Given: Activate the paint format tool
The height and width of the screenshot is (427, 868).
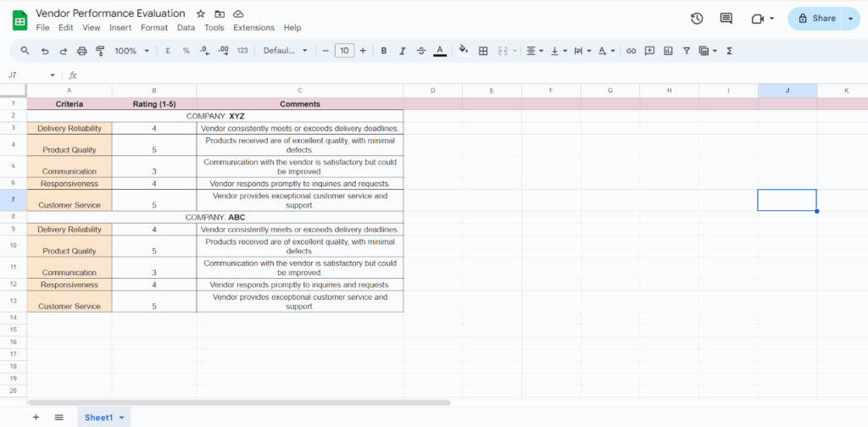Looking at the screenshot, I should point(100,51).
